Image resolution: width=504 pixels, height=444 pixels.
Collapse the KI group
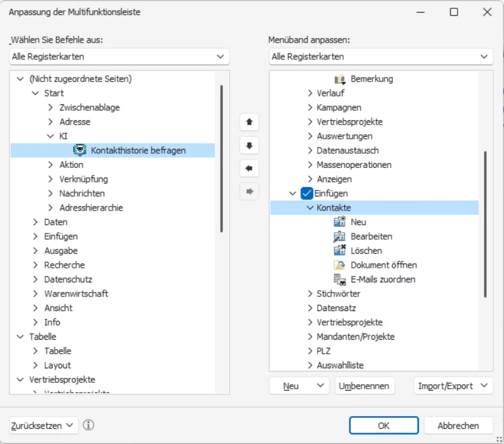(50, 136)
